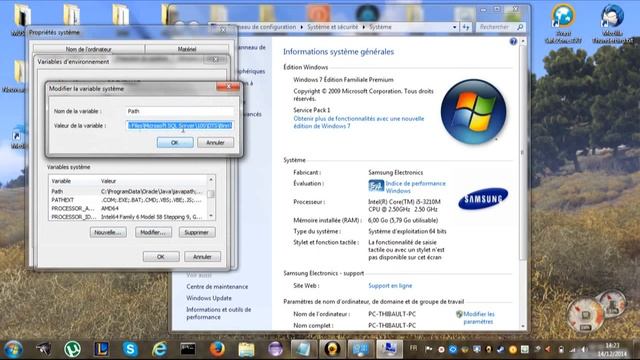The image size is (640, 360).
Task: Open the Support en ligne link
Action: (x=390, y=286)
